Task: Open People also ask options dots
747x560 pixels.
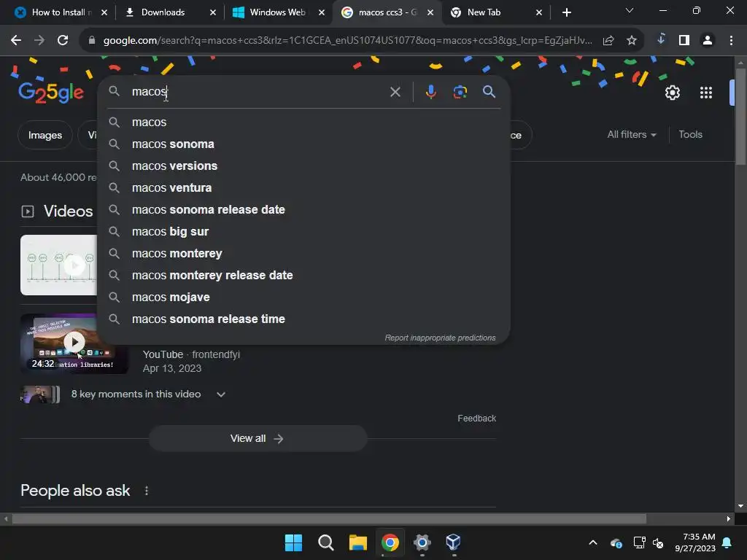Action: pyautogui.click(x=146, y=491)
